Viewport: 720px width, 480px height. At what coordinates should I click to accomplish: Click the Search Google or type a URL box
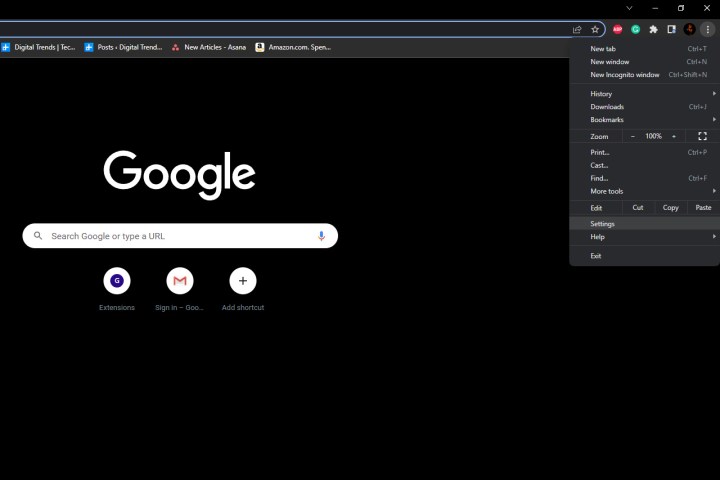(x=180, y=236)
